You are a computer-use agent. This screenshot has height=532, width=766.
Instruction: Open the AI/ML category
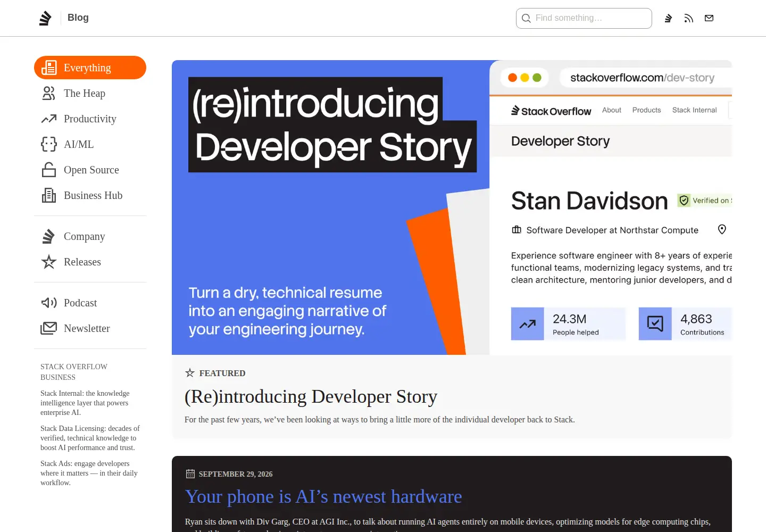(79, 144)
